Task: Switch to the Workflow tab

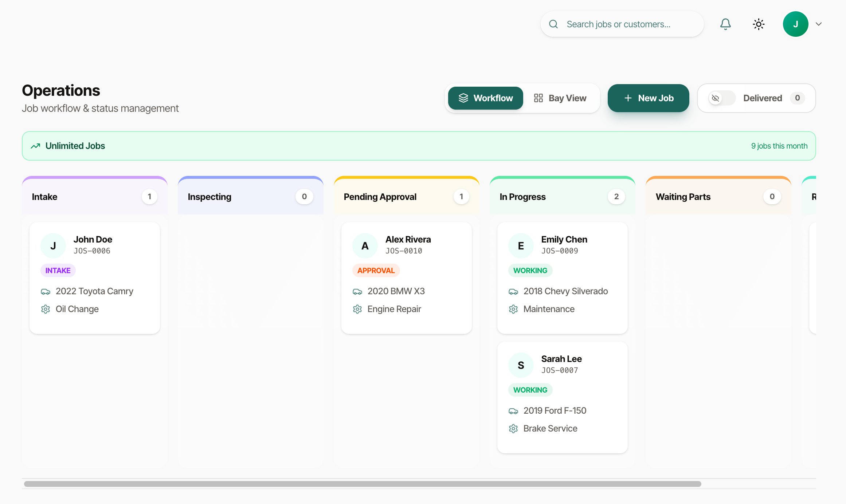Action: (x=485, y=98)
